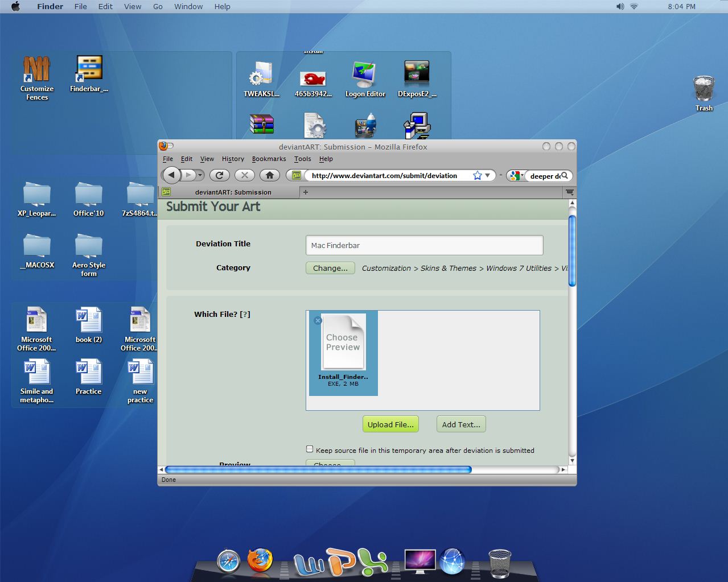
Task: Click the search magnifier icon in Firefox
Action: tap(565, 175)
